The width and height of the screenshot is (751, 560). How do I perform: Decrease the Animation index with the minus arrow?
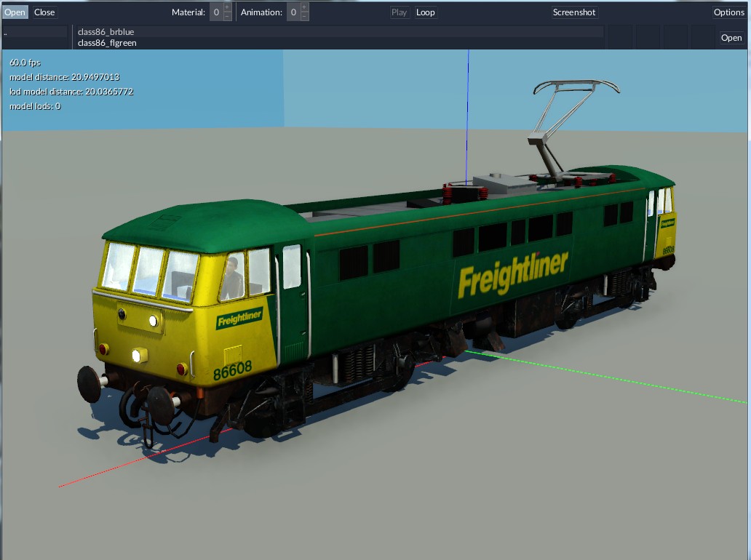tap(305, 17)
